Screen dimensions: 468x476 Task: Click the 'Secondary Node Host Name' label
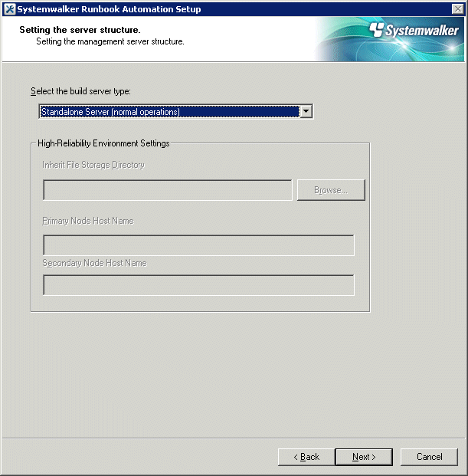(95, 263)
